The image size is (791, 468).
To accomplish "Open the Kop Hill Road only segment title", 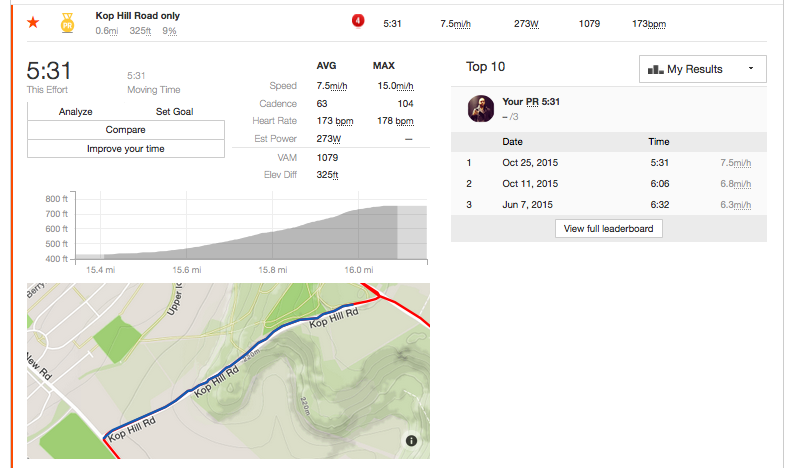I will click(x=138, y=16).
